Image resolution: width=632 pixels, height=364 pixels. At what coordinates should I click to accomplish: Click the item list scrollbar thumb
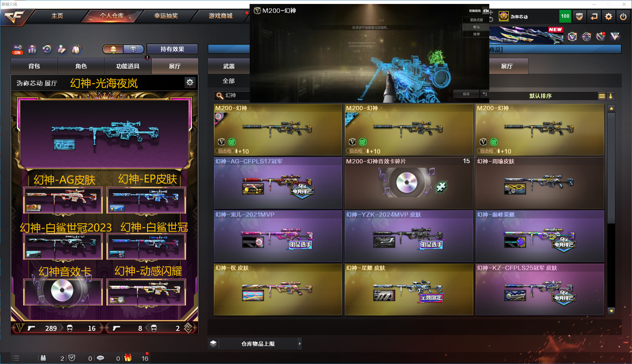pyautogui.click(x=611, y=168)
